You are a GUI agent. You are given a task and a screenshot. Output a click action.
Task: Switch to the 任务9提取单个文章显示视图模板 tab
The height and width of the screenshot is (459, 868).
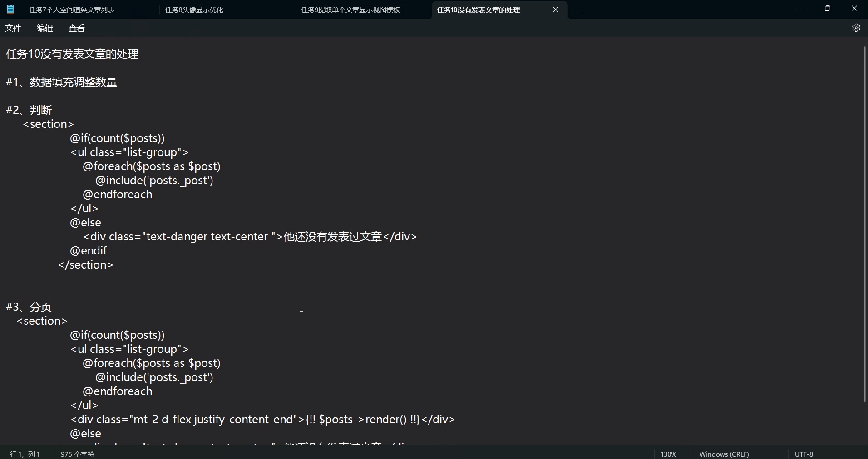pyautogui.click(x=350, y=10)
